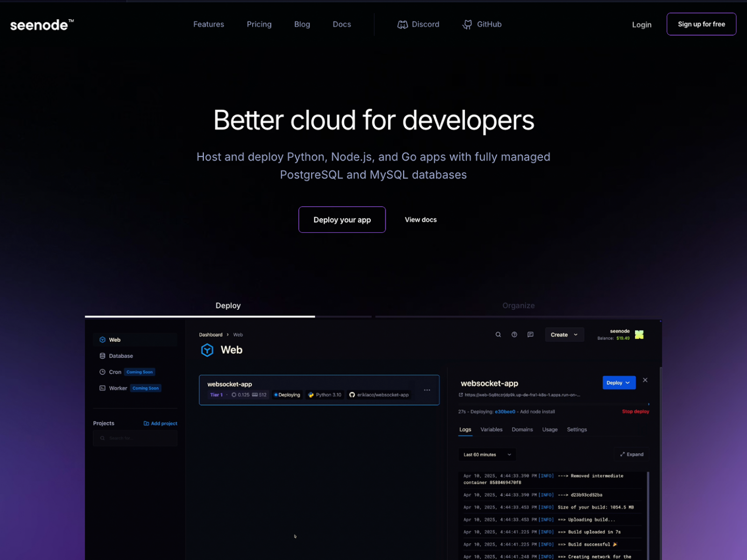747x560 pixels.
Task: Open the feedback chat icon
Action: point(530,335)
